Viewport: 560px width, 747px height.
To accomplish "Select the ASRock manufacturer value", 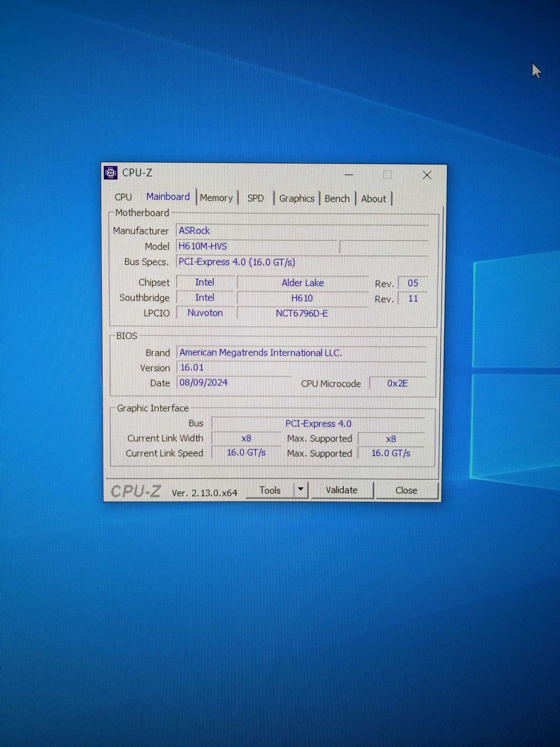I will coord(302,231).
